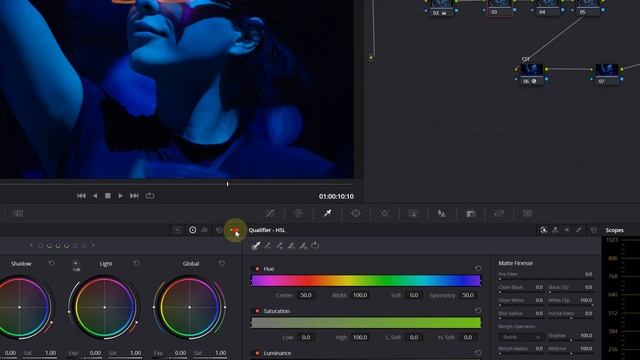Open the Camera Raw palette icon at far left

(18, 213)
